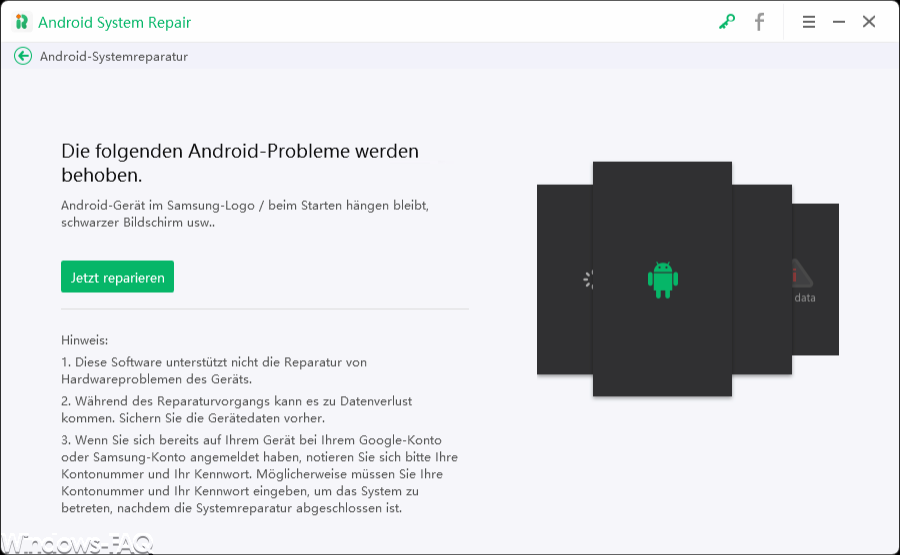Minimize the Android System Repair window
The height and width of the screenshot is (555, 900).
tap(839, 22)
